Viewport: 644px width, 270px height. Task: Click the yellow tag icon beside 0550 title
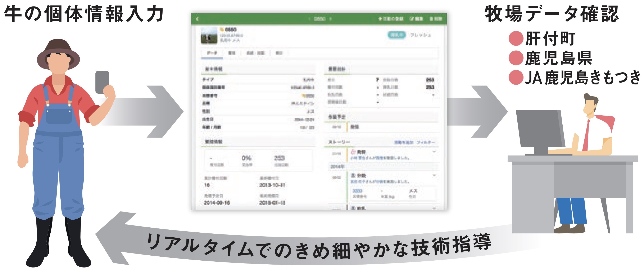tap(222, 30)
